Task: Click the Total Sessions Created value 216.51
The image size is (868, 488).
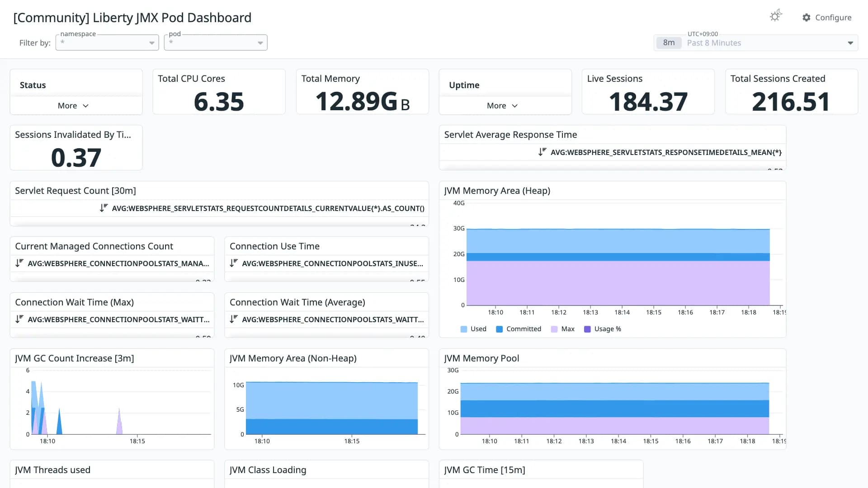Action: [x=791, y=101]
